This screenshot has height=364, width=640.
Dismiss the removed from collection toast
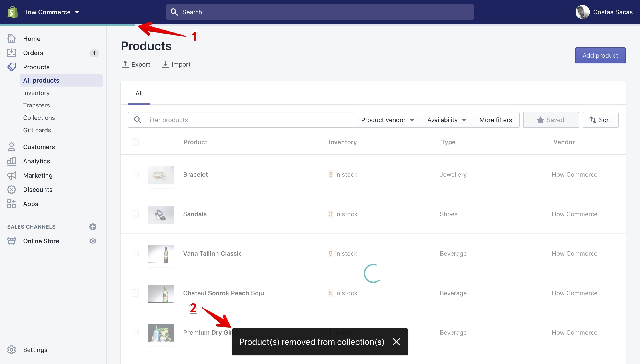[x=396, y=342]
